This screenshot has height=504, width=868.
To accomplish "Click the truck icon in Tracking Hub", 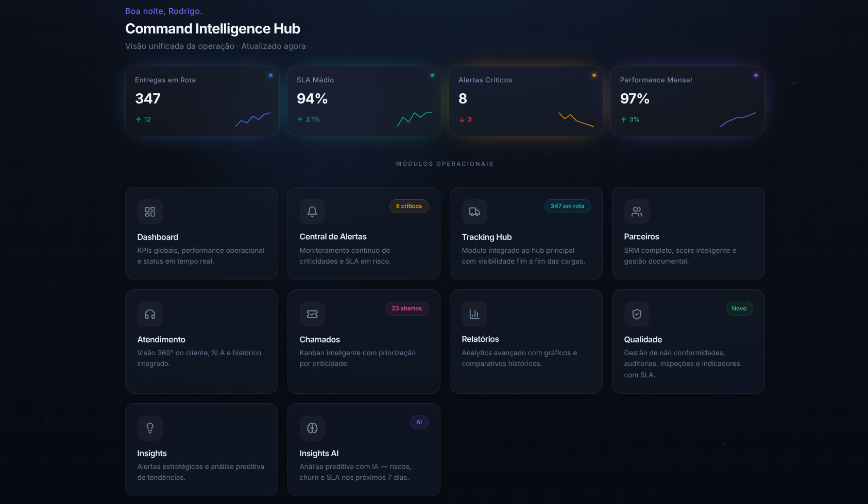I will (474, 212).
